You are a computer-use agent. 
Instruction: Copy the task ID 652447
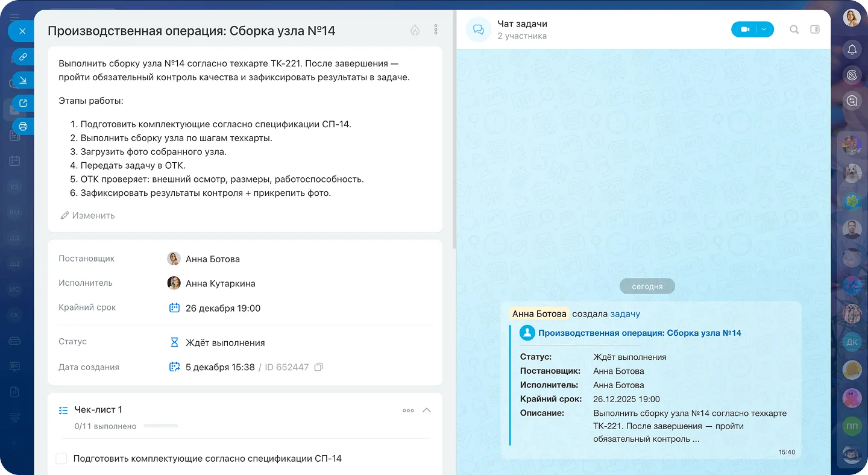pos(318,367)
